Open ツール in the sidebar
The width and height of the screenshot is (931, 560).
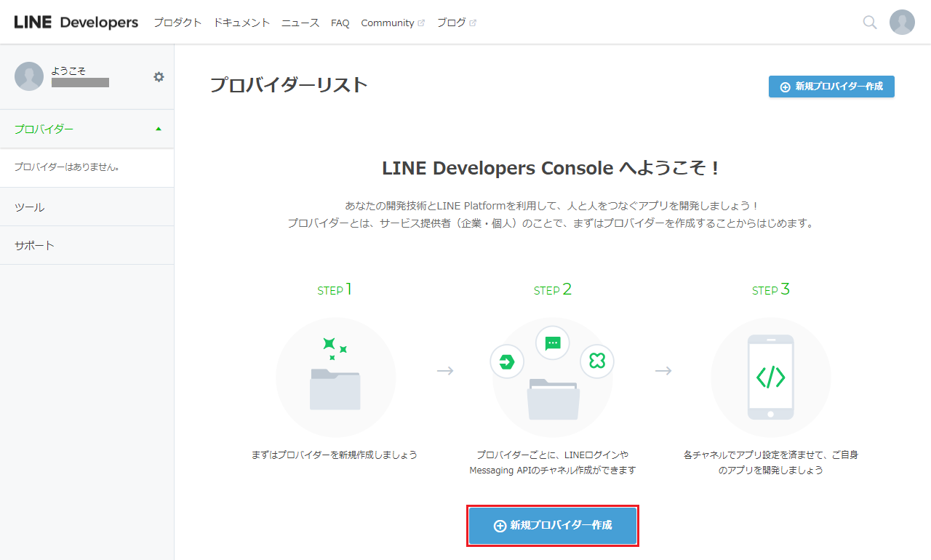point(87,207)
